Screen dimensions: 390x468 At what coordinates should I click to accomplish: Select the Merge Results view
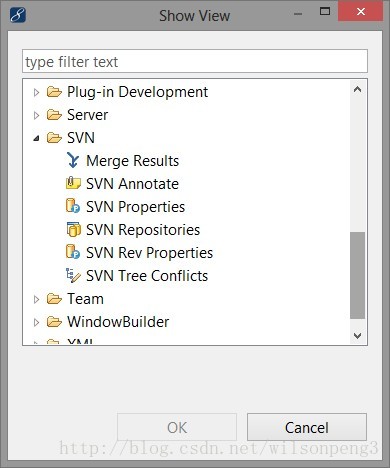point(132,161)
